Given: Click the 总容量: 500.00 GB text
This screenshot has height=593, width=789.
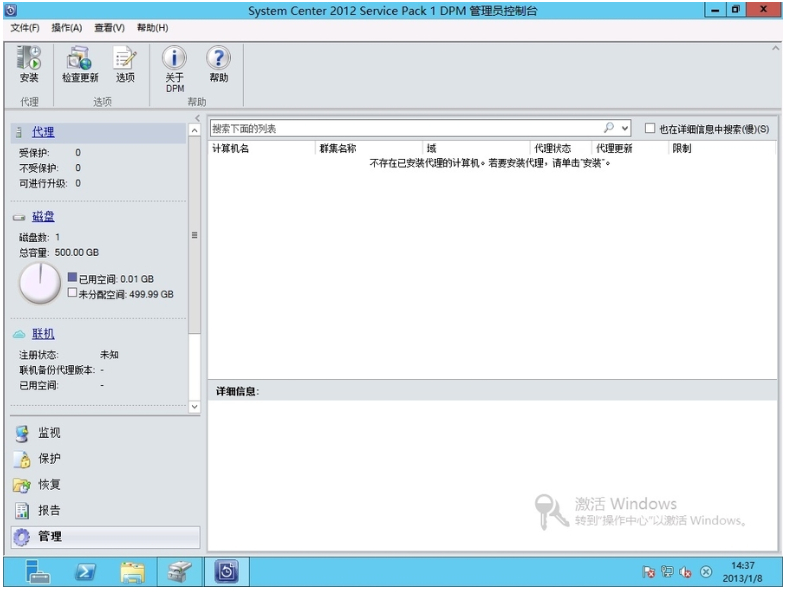Looking at the screenshot, I should pos(59,252).
